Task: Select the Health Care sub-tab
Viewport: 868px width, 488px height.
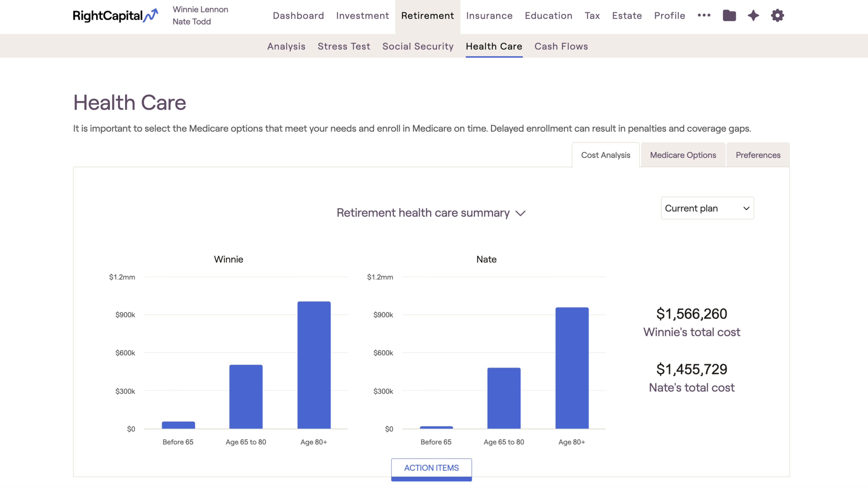Action: (x=494, y=46)
